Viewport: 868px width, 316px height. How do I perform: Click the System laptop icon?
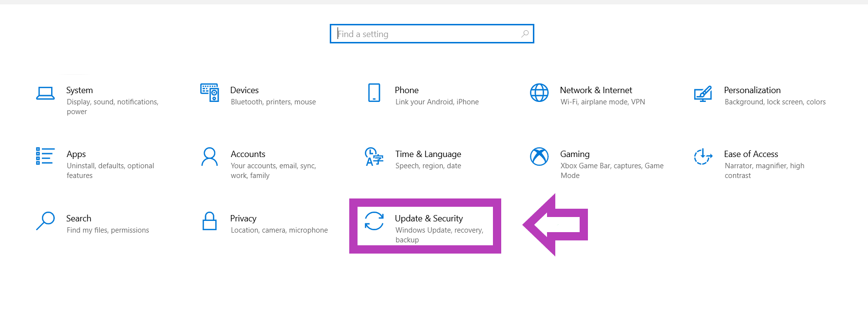click(45, 93)
